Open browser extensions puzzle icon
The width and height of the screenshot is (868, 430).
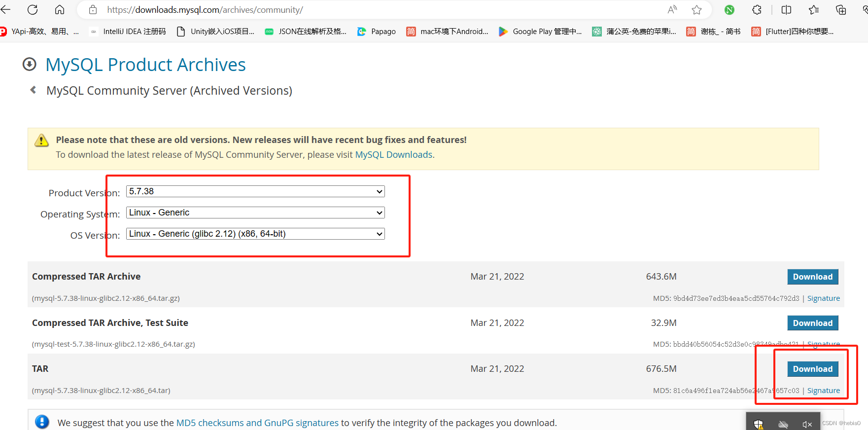(757, 9)
